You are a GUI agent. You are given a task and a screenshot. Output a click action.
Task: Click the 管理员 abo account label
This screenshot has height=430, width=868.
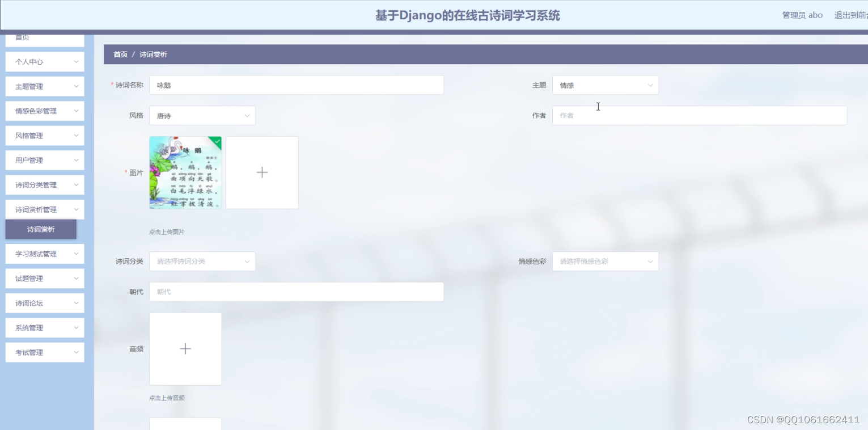pyautogui.click(x=801, y=15)
